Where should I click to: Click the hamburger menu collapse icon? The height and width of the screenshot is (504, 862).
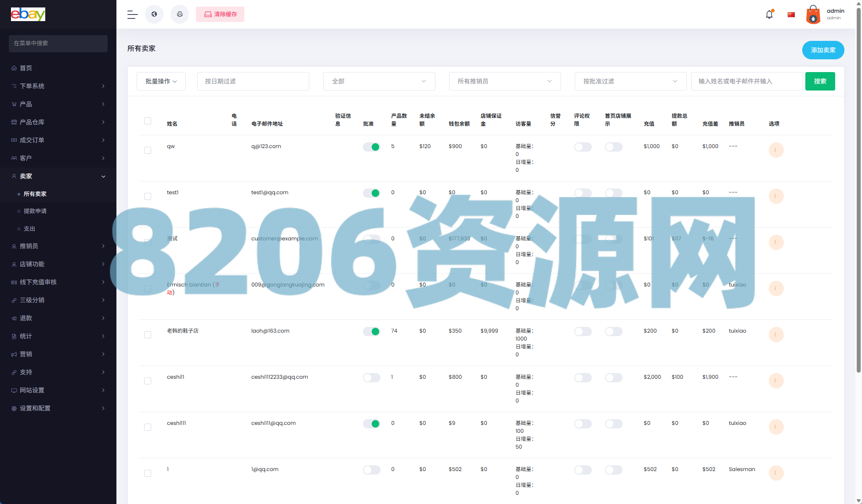pos(132,15)
